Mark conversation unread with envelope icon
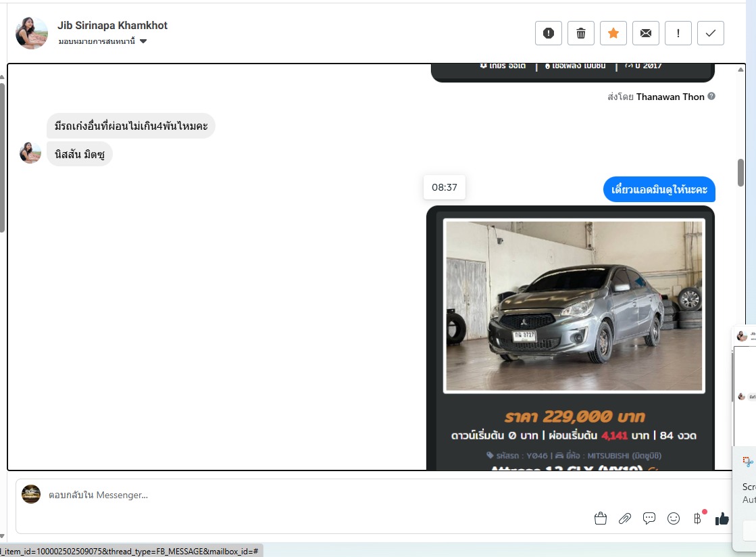Viewport: 756px width, 557px height. pyautogui.click(x=645, y=33)
